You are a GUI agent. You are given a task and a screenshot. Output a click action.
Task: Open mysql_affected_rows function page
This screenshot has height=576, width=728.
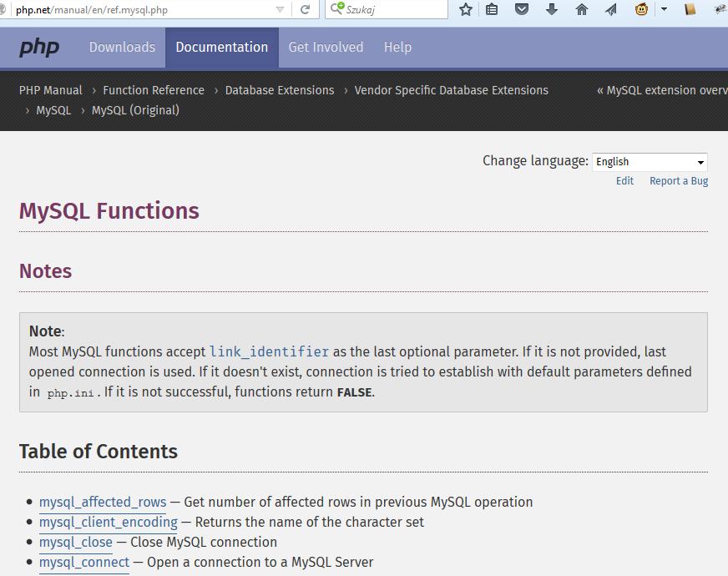[x=103, y=503]
